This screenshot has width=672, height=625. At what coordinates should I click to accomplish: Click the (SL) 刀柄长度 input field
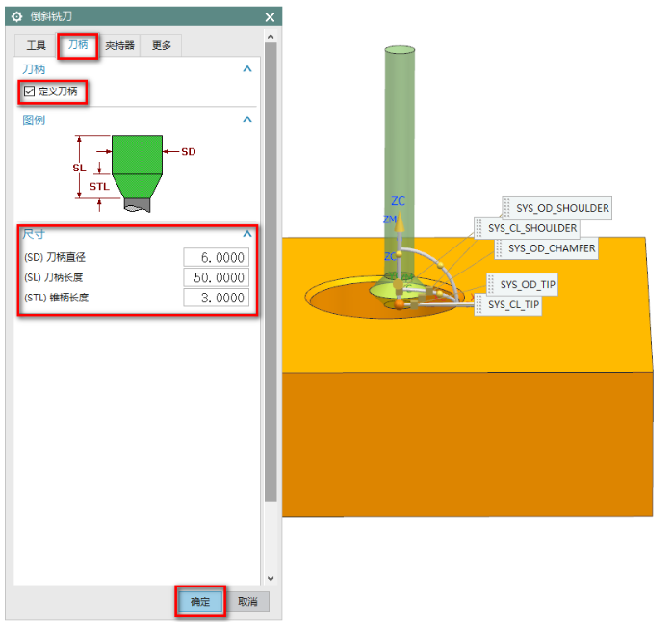tap(216, 277)
